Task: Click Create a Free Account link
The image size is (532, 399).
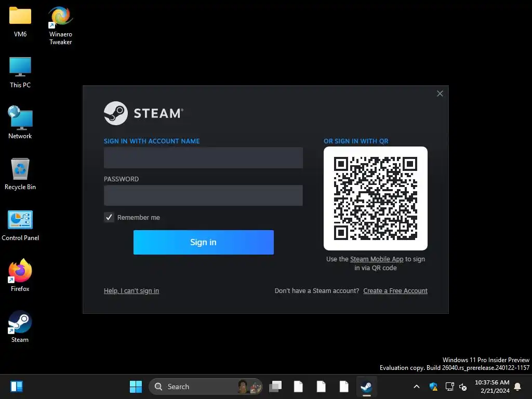Action: click(395, 291)
